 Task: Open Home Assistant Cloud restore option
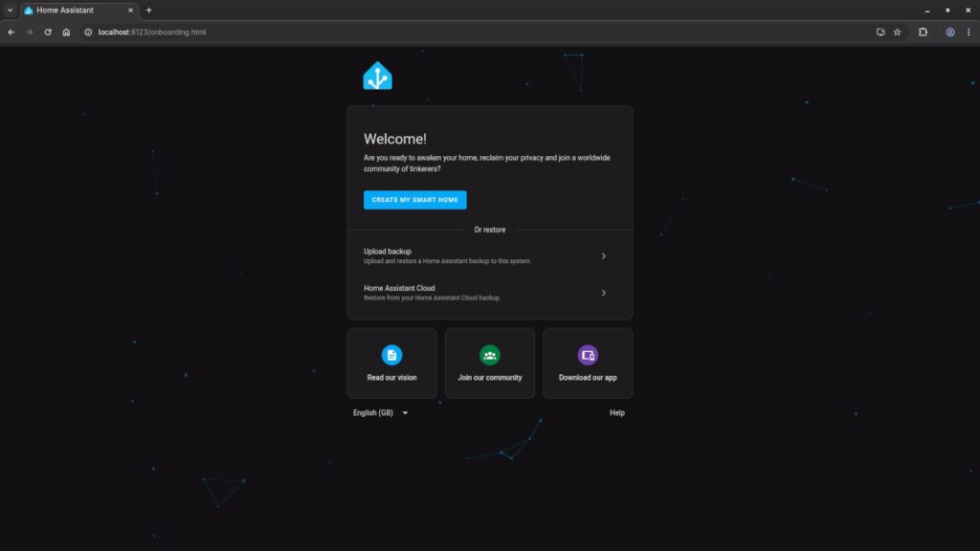pos(490,293)
